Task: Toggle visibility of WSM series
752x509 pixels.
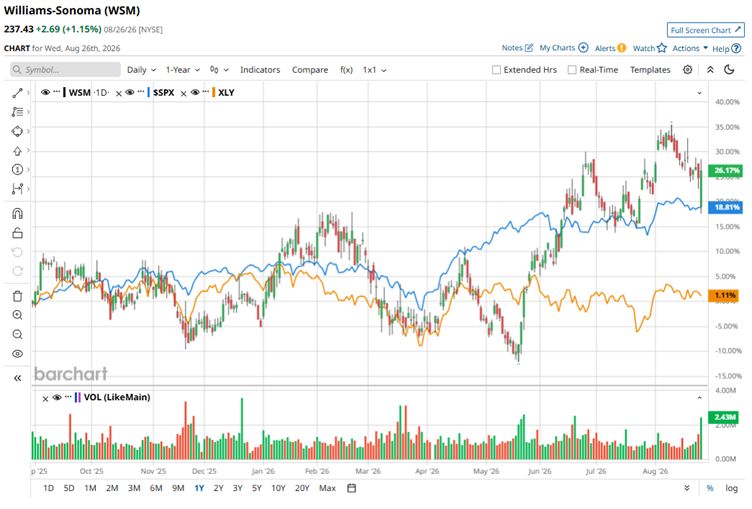Action: click(x=46, y=92)
